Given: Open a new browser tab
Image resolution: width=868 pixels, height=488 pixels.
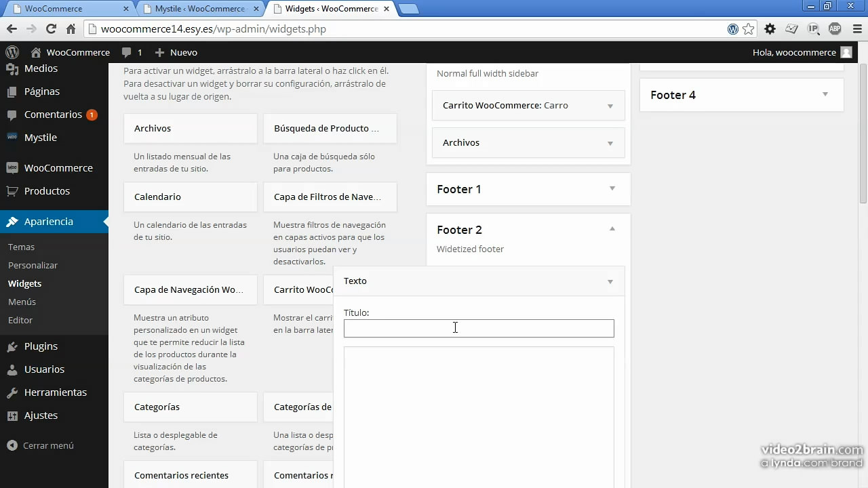Looking at the screenshot, I should [x=408, y=9].
